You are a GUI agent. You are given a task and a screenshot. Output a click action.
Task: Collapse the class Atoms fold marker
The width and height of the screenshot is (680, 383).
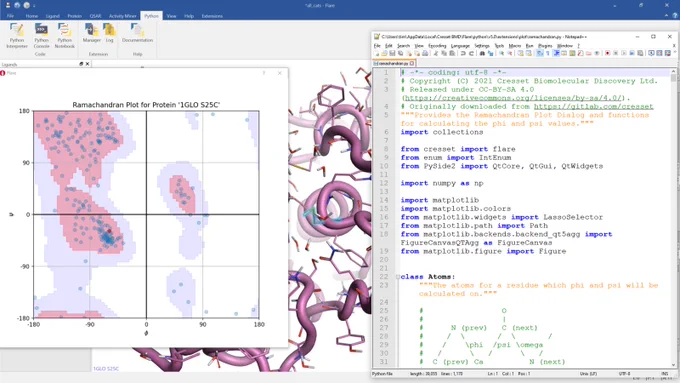click(398, 277)
